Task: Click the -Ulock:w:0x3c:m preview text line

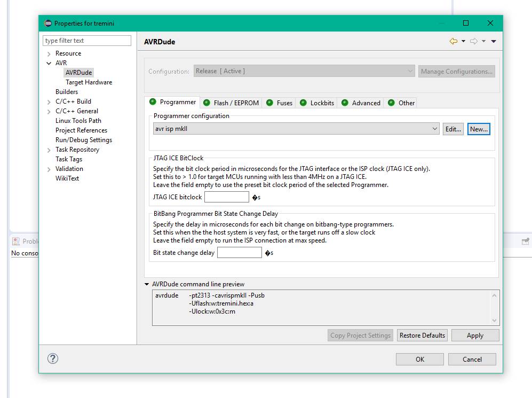Action: pos(212,311)
